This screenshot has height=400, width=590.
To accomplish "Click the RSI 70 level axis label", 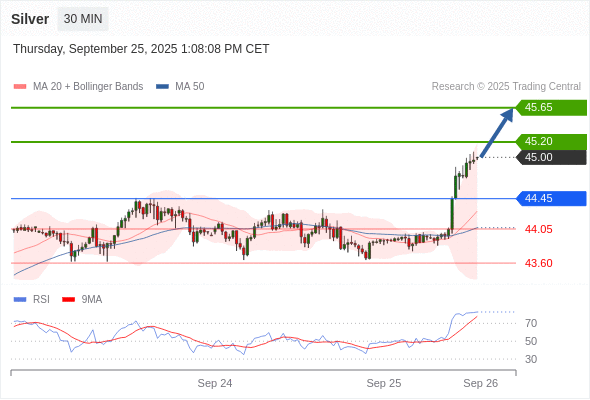I will click(x=531, y=323).
